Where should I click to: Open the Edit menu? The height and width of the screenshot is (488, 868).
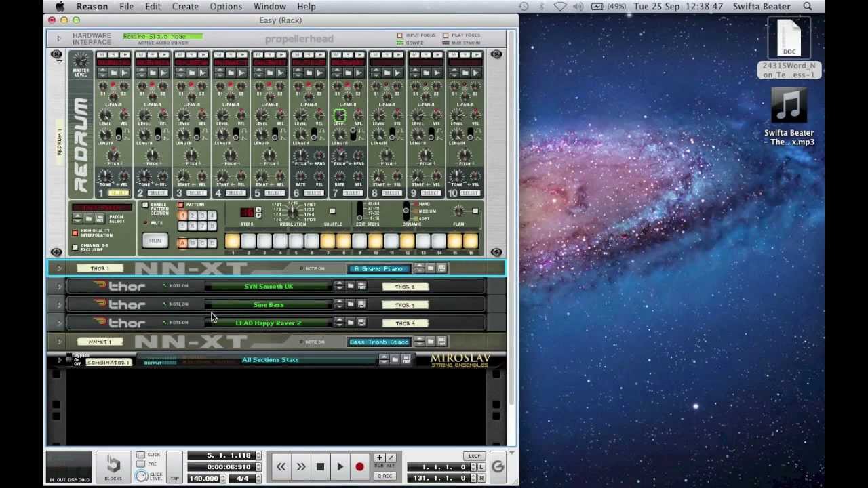[x=153, y=6]
